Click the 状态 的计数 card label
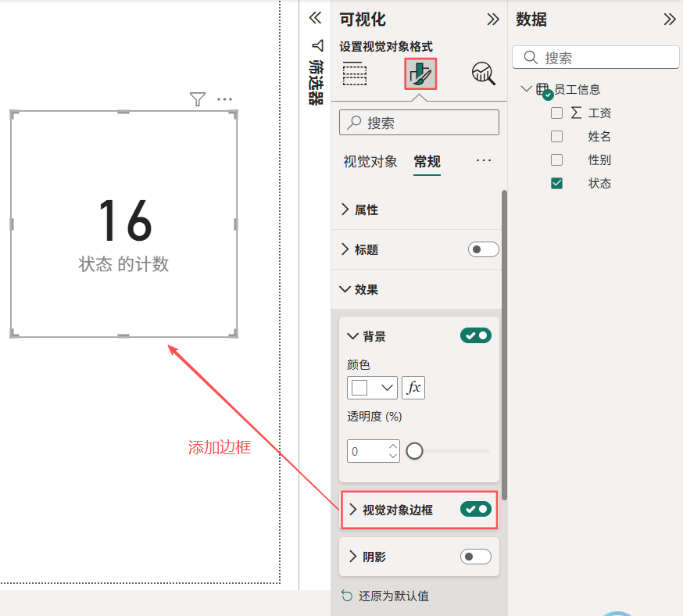Image resolution: width=683 pixels, height=616 pixels. point(123,264)
